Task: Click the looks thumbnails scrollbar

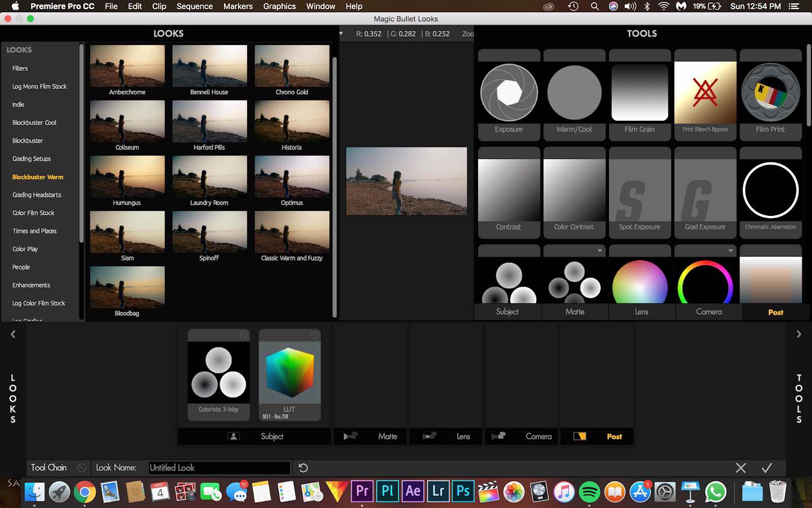Action: (x=334, y=187)
